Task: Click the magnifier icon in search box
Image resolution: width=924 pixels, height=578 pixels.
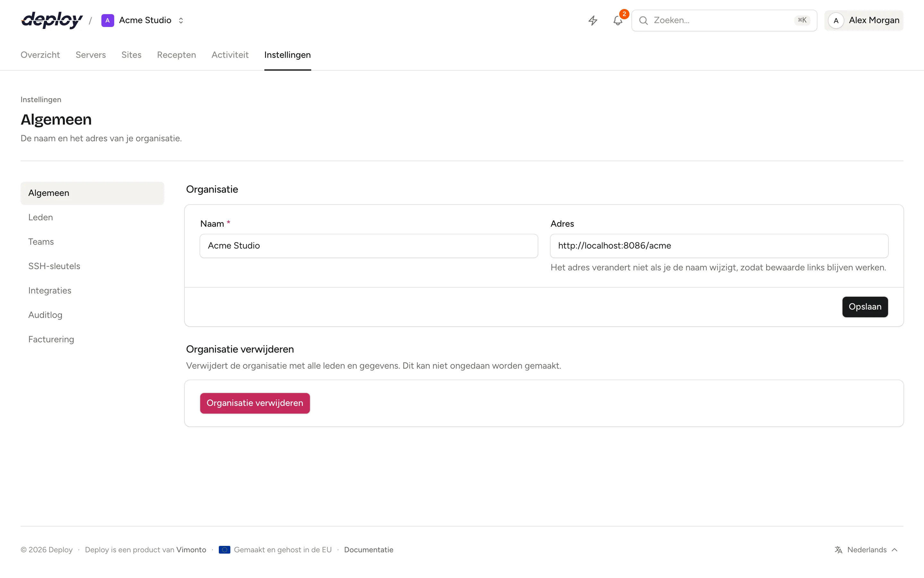Action: [x=643, y=20]
